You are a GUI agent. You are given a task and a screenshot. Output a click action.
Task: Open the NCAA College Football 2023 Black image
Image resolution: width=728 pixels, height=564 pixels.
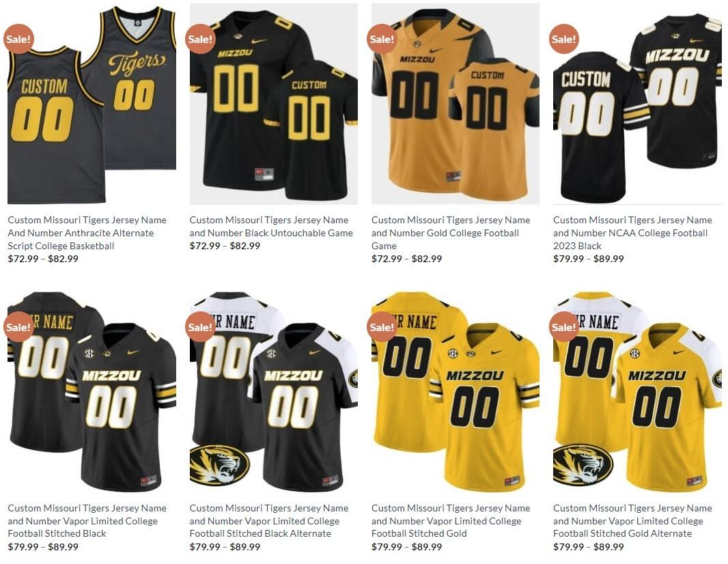point(637,104)
